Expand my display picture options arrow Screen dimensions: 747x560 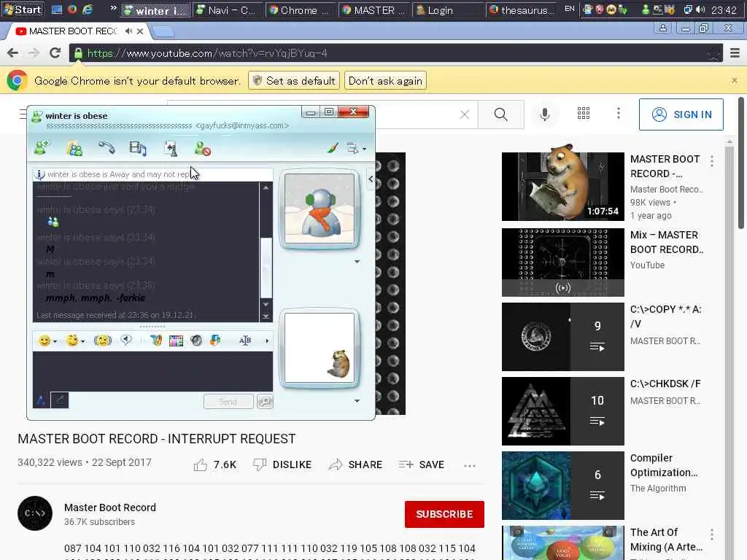pyautogui.click(x=357, y=400)
